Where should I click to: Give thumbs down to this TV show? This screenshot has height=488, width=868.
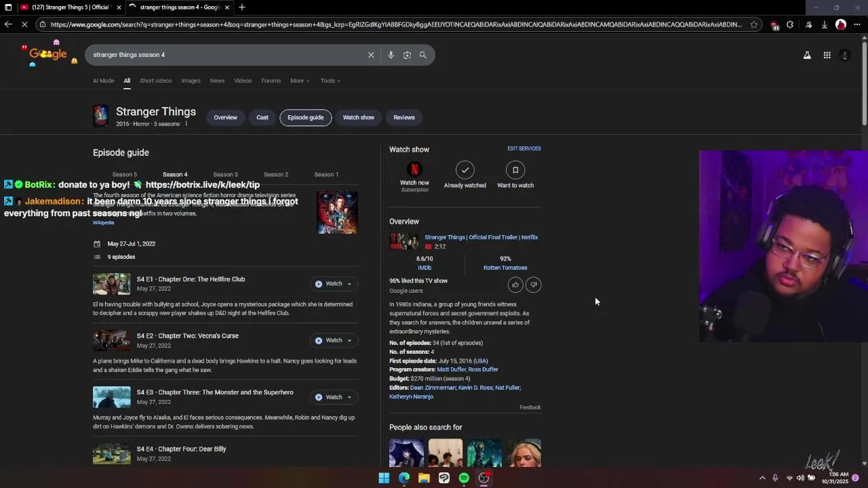point(534,285)
